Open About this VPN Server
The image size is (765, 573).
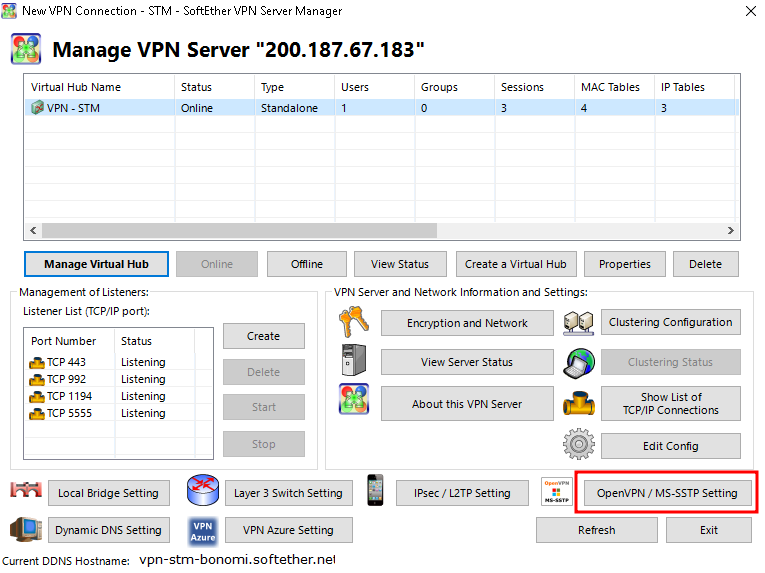tap(467, 404)
